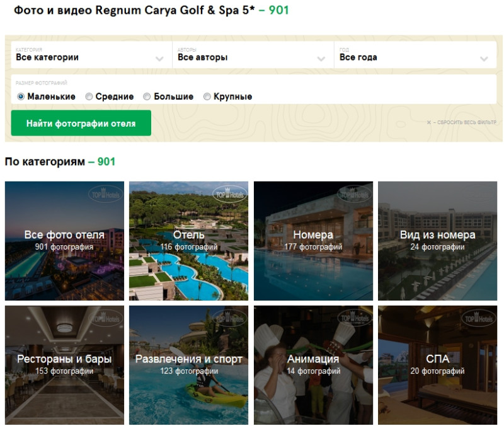Click the chevron arrow in the category dropdown

click(x=159, y=59)
